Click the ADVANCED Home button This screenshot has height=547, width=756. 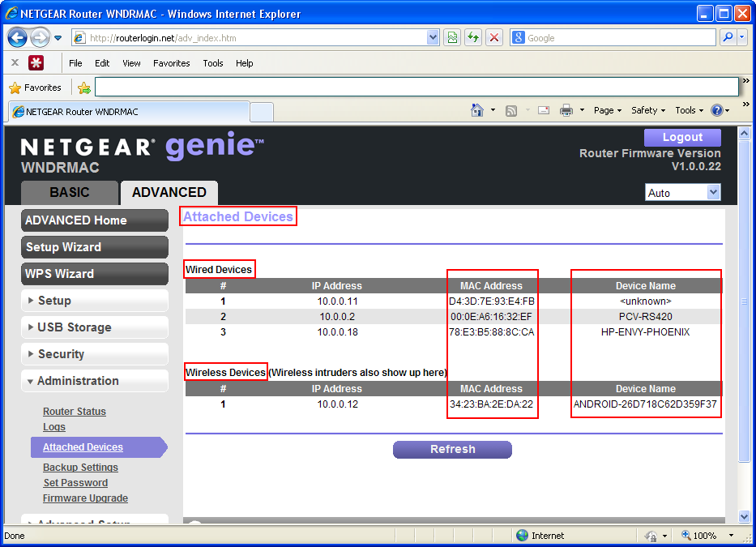(95, 220)
